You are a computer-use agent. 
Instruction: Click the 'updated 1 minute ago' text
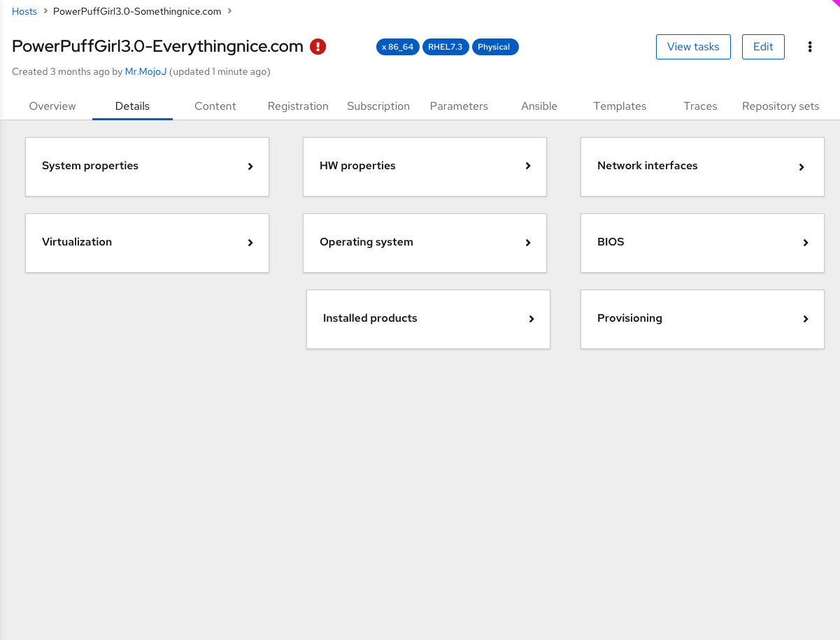pos(220,71)
